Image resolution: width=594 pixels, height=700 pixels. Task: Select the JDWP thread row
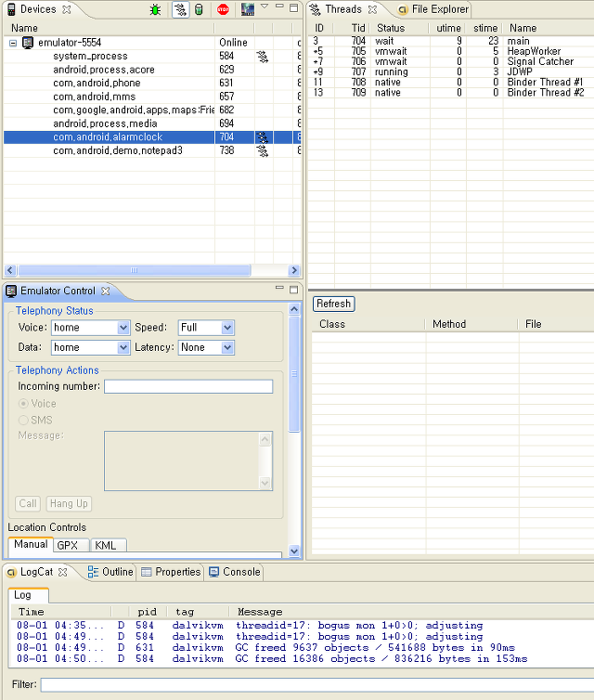[x=451, y=71]
